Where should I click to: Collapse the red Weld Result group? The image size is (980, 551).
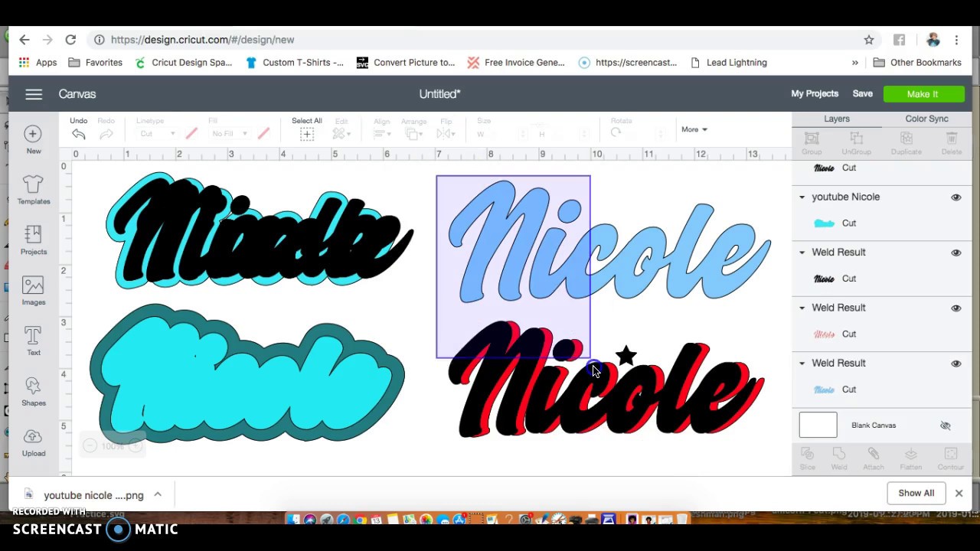click(x=802, y=308)
